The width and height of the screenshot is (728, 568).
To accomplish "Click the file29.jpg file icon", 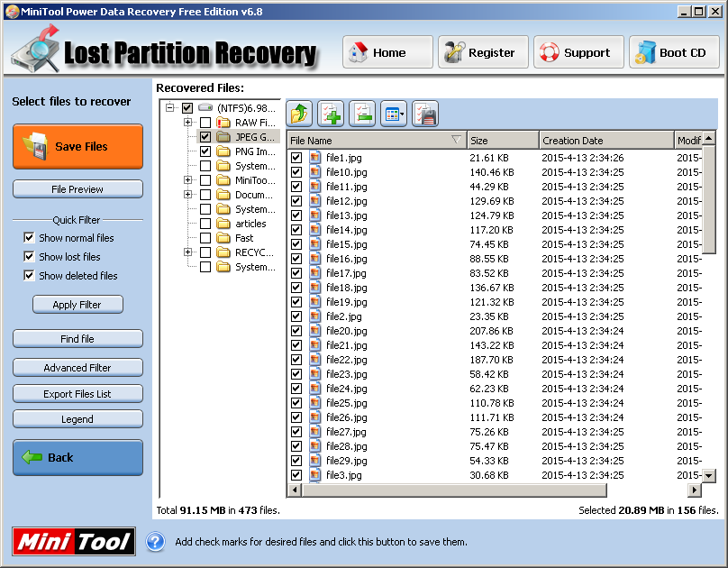I will (314, 460).
